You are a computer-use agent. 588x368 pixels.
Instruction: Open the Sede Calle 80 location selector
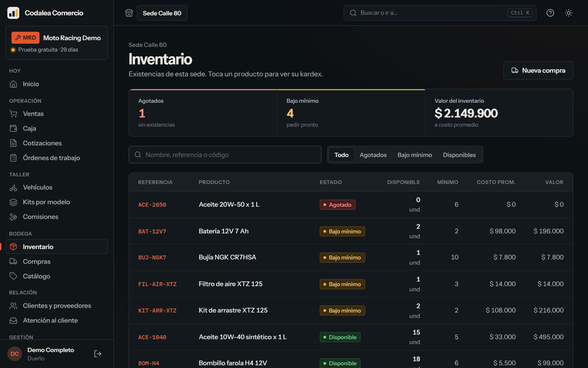click(162, 13)
